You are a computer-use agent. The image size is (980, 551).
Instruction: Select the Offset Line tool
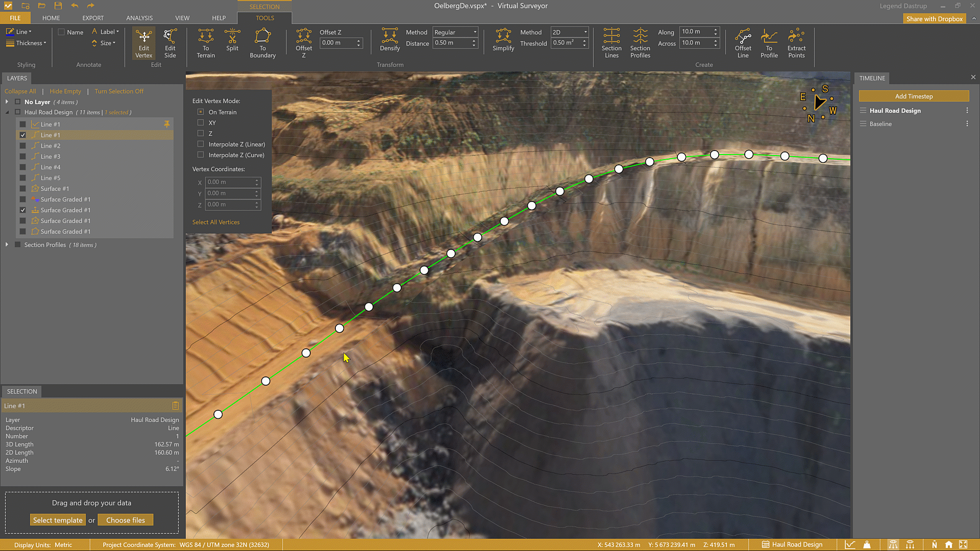(743, 43)
